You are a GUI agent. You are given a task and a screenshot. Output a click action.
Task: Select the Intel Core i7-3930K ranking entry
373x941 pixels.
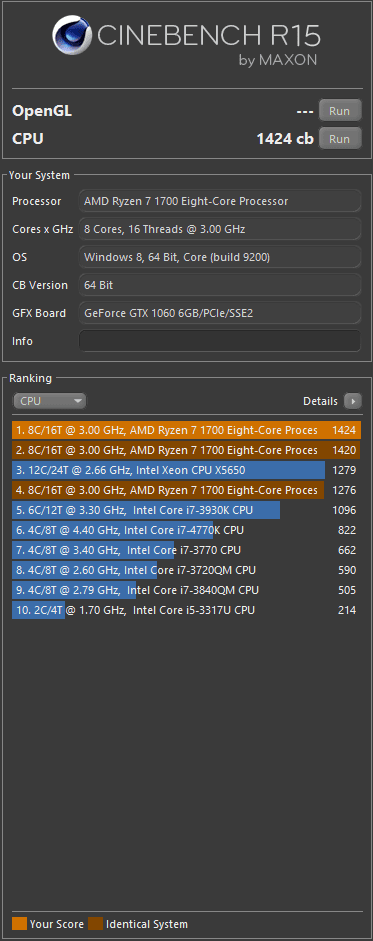pyautogui.click(x=186, y=510)
